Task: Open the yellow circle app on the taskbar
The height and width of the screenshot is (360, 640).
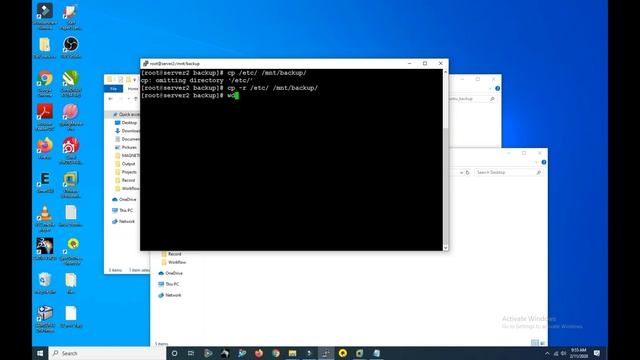Action: [342, 353]
